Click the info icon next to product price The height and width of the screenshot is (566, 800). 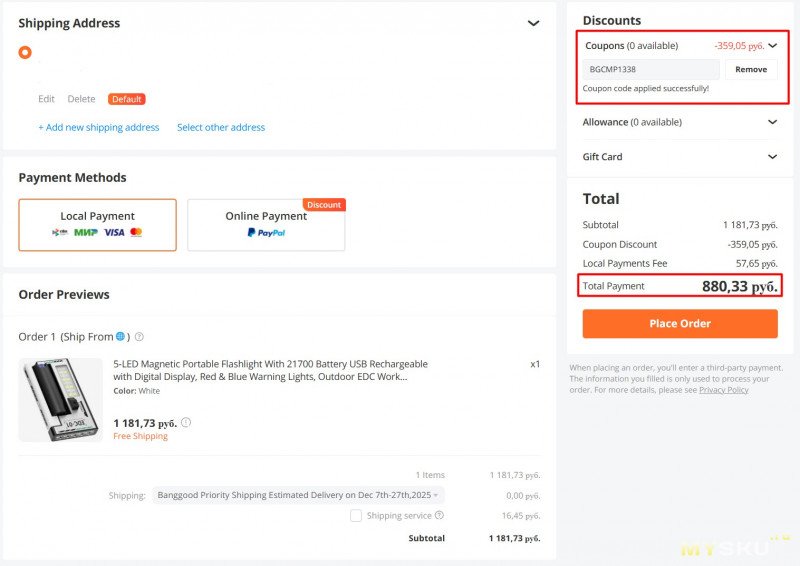[x=186, y=423]
